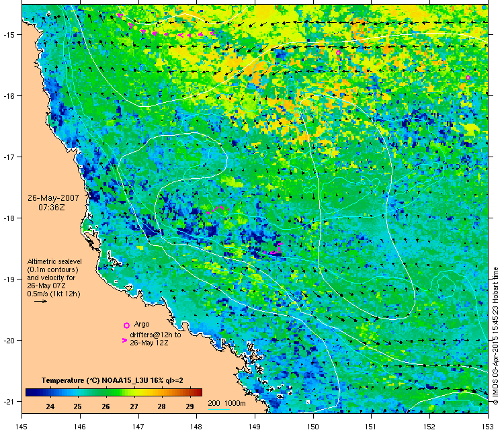Viewport: 504px width, 430px height.
Task: Click the longitude axis label 149
Action: 255,426
